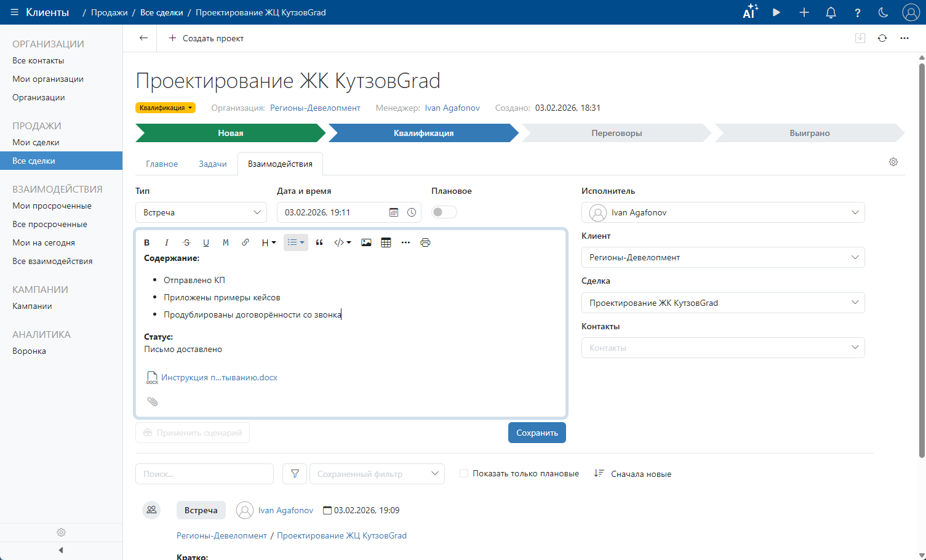The height and width of the screenshot is (560, 926).
Task: Click the Сохранить button
Action: coord(537,433)
